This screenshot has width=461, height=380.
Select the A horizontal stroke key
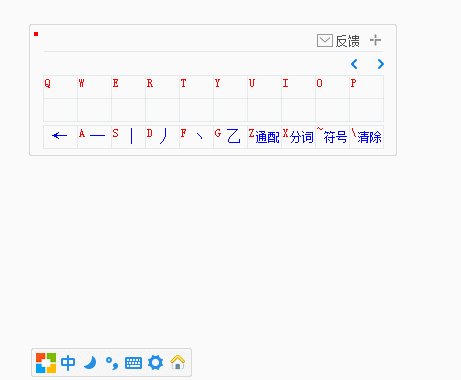click(x=94, y=137)
